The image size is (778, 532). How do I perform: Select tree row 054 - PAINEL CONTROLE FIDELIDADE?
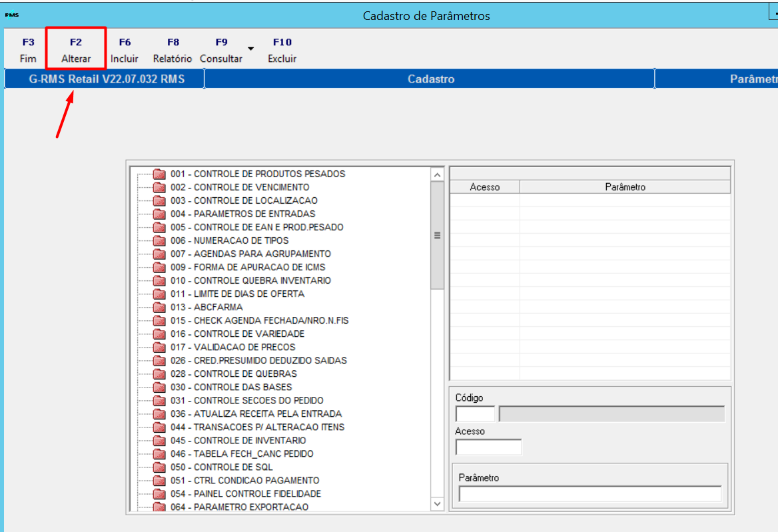click(x=246, y=494)
